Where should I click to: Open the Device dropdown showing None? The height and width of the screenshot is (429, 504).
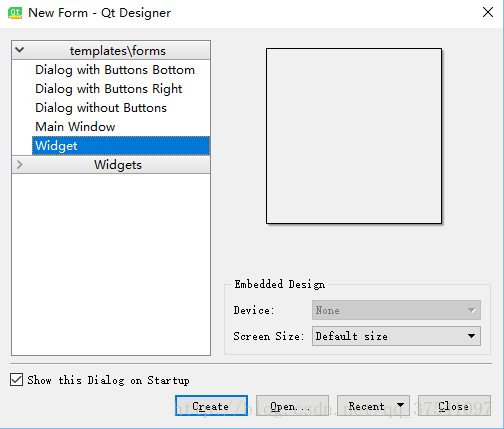[396, 310]
